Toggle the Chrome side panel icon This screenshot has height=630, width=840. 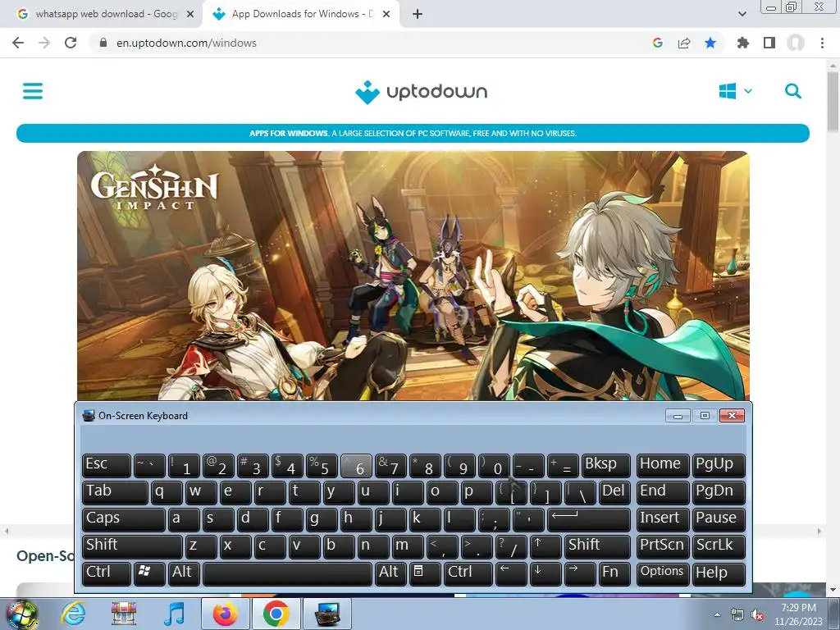(769, 43)
